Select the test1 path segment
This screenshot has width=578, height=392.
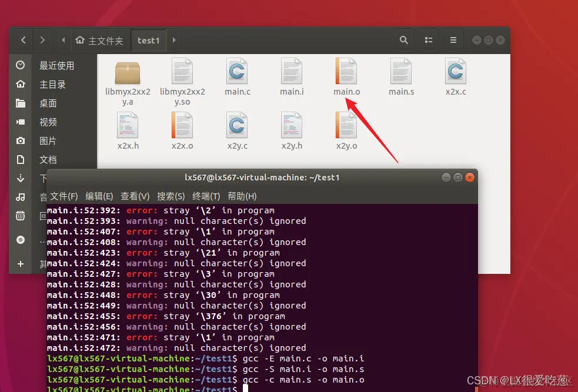point(149,40)
